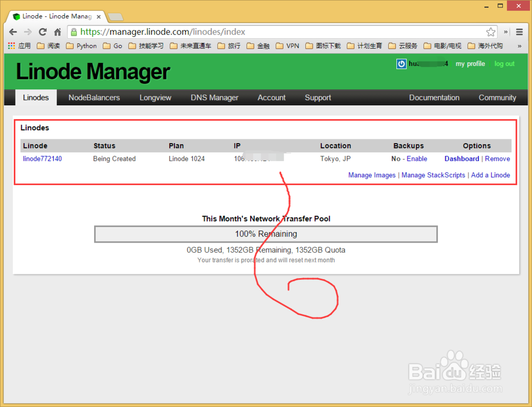Click the user power avatar icon
Screen dimensions: 532x407
(x=401, y=64)
